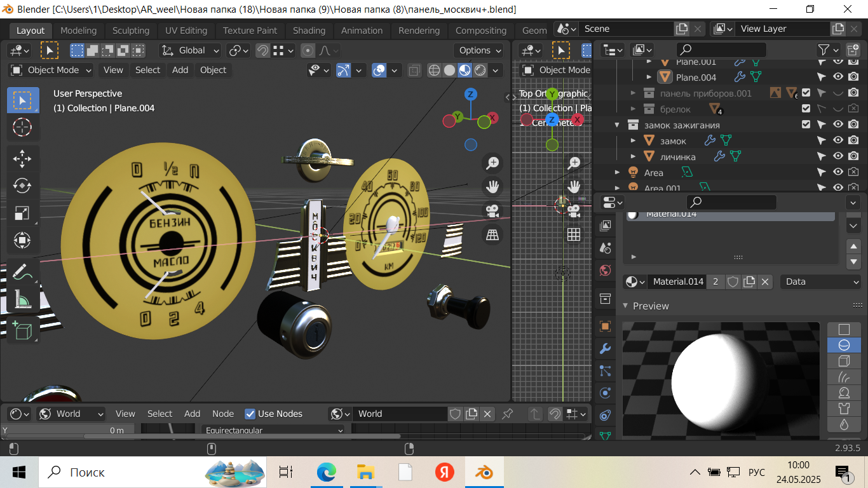Select the Measure tool
868x488 pixels.
pos(22,299)
